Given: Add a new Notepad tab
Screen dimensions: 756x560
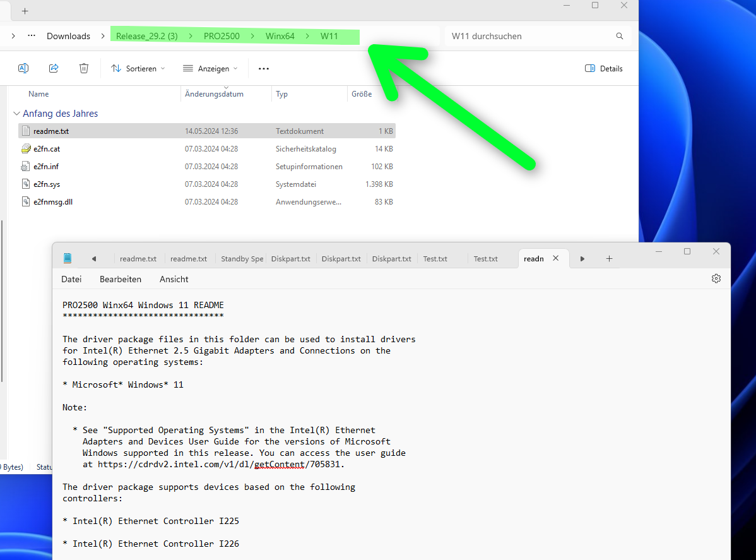Looking at the screenshot, I should (609, 259).
